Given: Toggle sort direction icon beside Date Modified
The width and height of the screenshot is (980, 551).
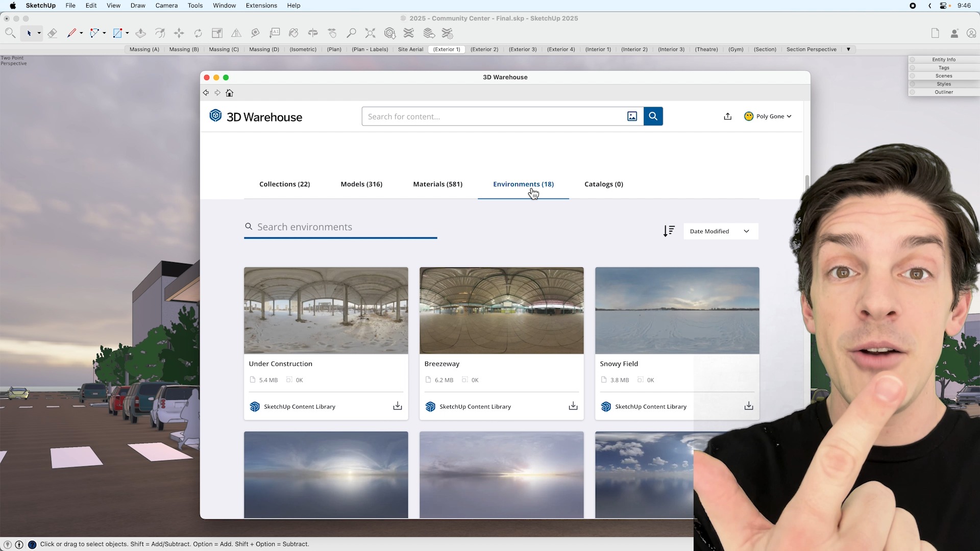Looking at the screenshot, I should (669, 231).
